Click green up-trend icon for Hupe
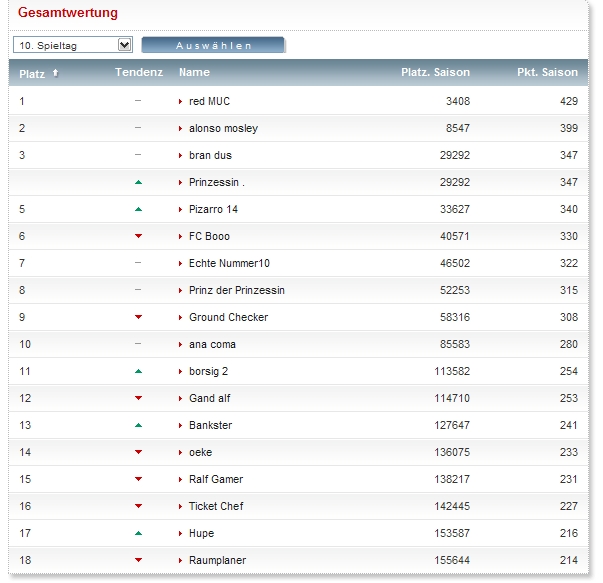This screenshot has height=583, width=603. tap(138, 534)
